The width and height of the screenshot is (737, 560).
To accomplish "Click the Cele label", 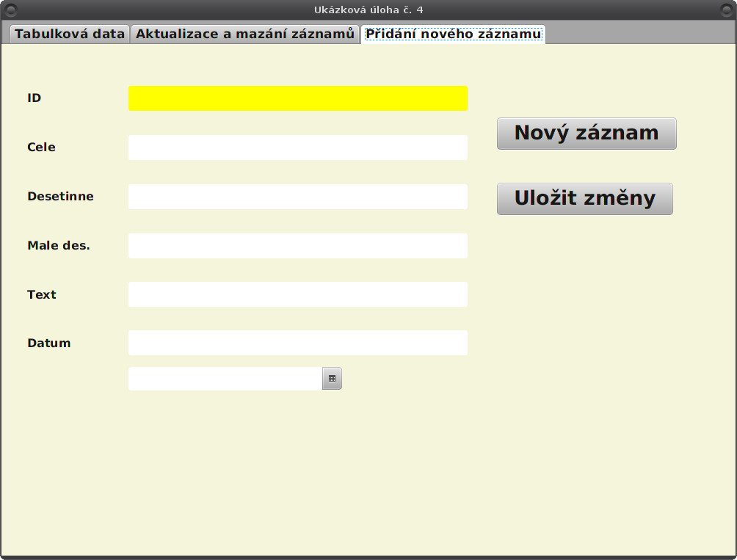I will click(x=40, y=147).
